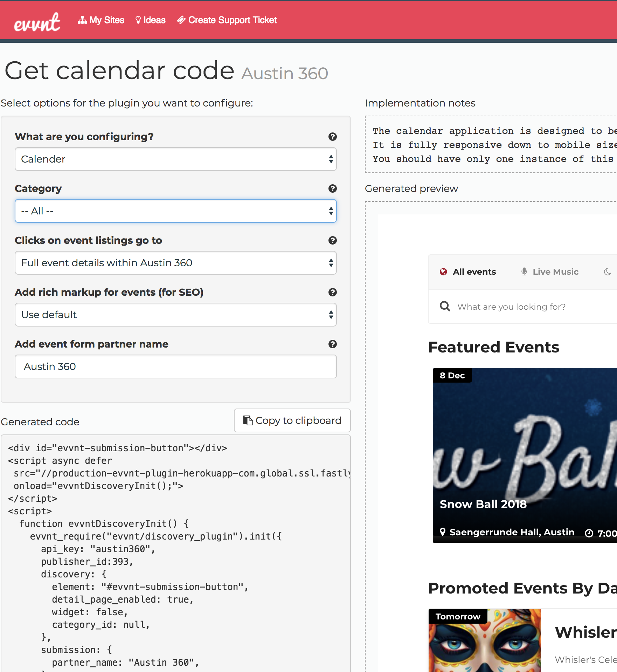This screenshot has height=672, width=617.
Task: Show help for What are you configuring
Action: 332,137
